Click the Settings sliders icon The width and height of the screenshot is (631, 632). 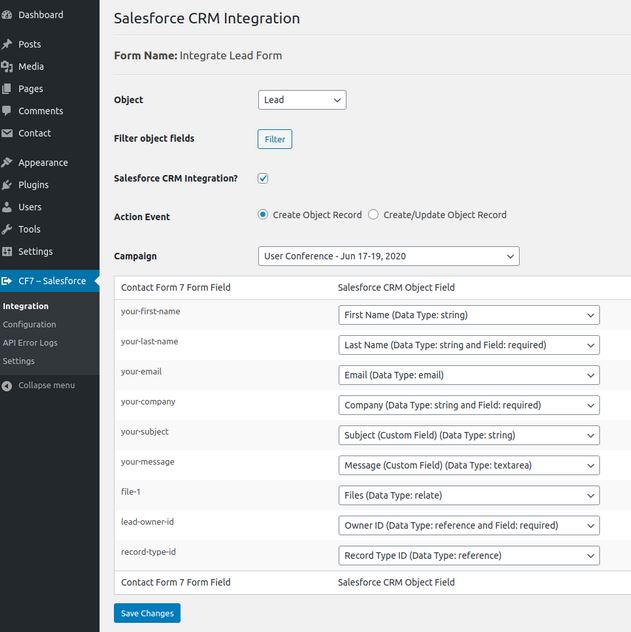(6, 251)
